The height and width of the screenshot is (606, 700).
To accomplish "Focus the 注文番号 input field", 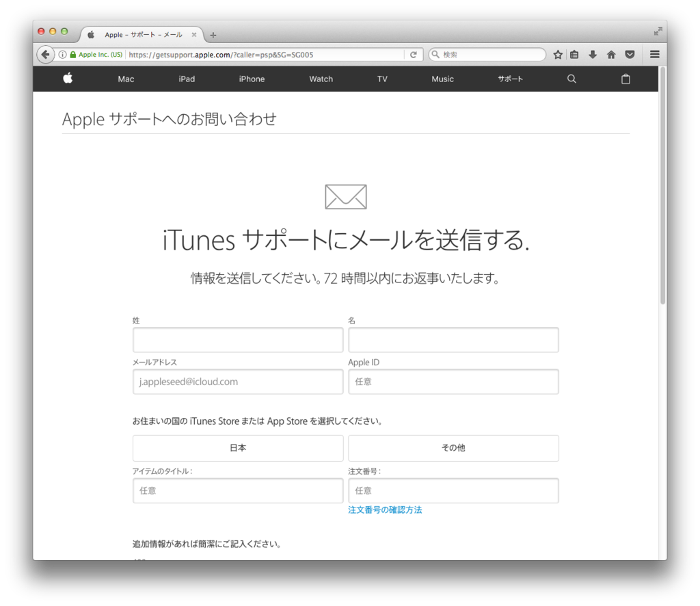I will [x=453, y=490].
